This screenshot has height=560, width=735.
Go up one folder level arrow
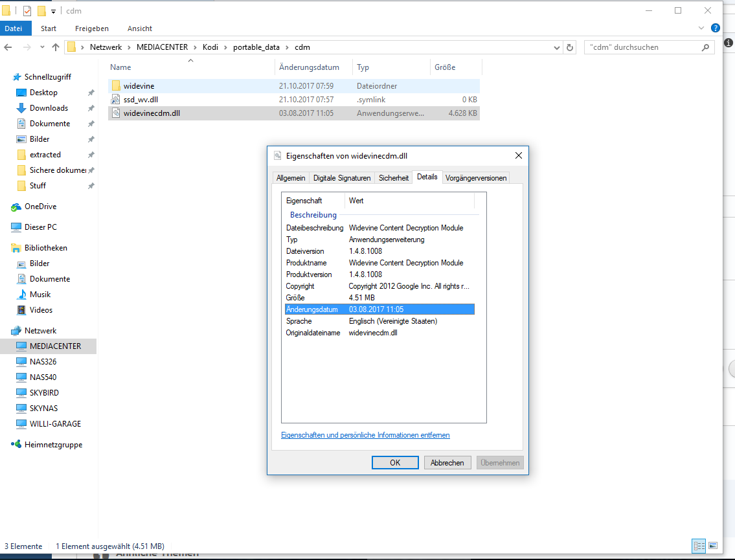(x=56, y=47)
